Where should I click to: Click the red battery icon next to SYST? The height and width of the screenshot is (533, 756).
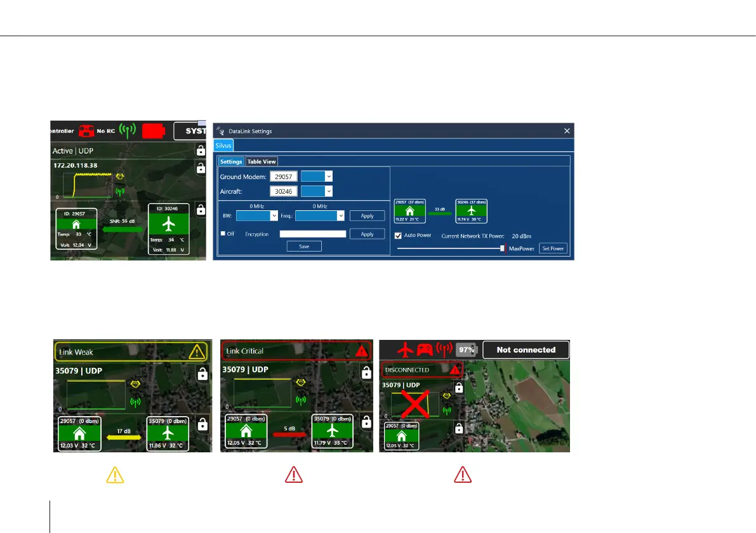154,132
